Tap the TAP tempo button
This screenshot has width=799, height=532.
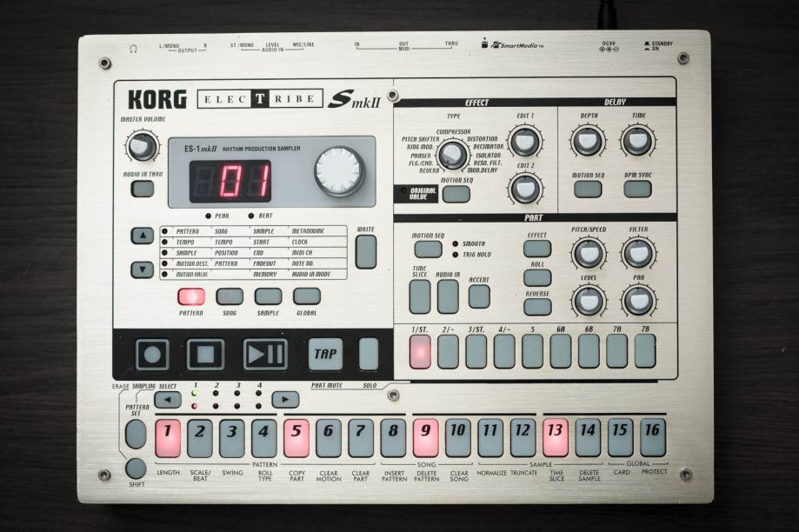pyautogui.click(x=325, y=353)
